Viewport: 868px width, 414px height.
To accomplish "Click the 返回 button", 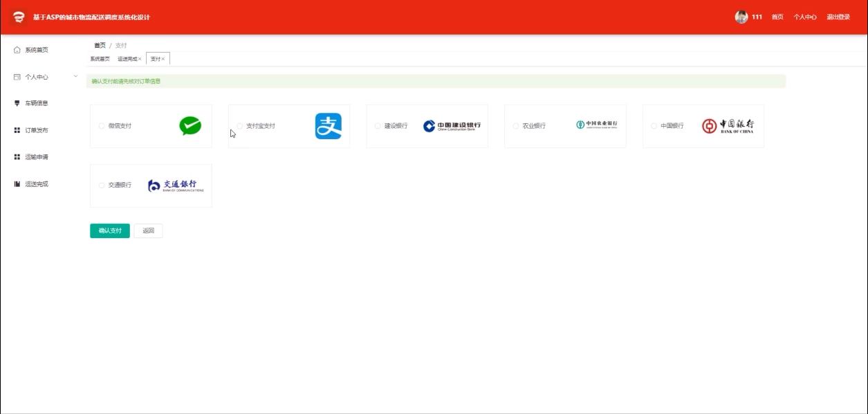I will pos(149,231).
